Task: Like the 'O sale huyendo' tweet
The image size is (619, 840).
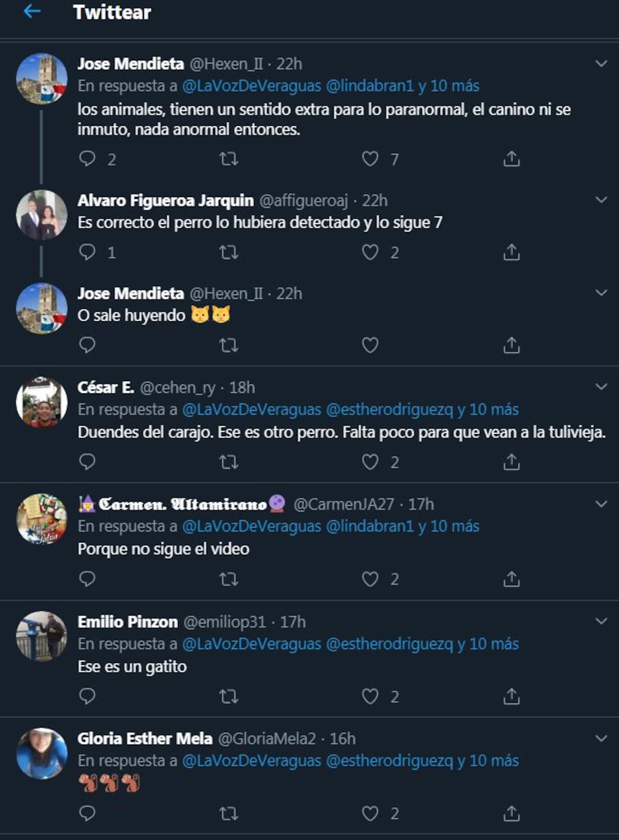Action: [x=370, y=345]
